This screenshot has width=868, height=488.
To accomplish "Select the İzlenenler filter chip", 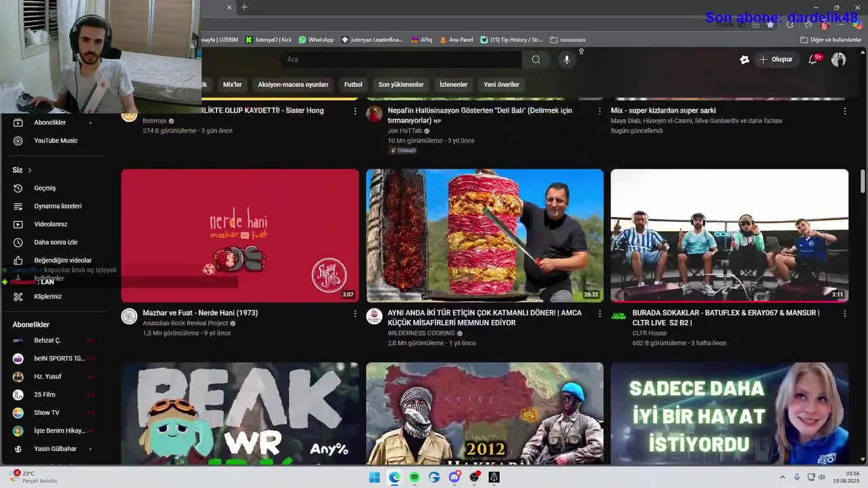I will (x=454, y=85).
